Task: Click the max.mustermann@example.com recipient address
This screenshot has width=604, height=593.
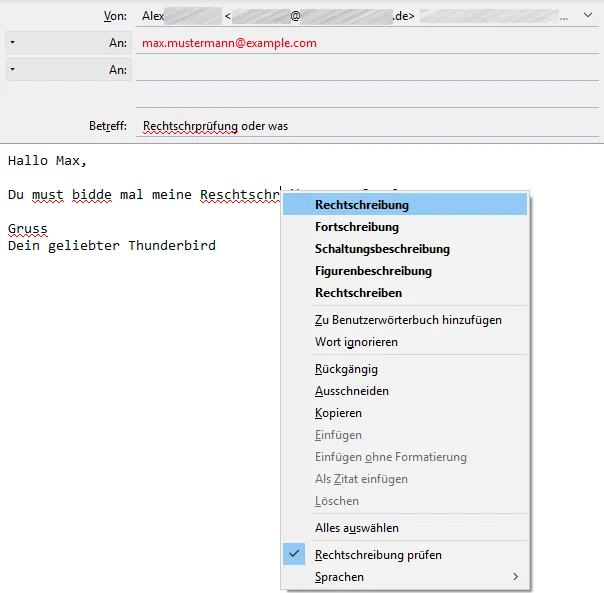Action: [x=229, y=43]
